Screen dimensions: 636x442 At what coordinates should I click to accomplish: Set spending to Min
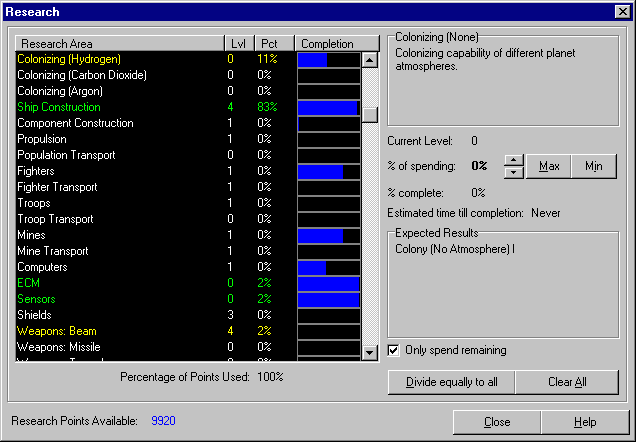[594, 166]
